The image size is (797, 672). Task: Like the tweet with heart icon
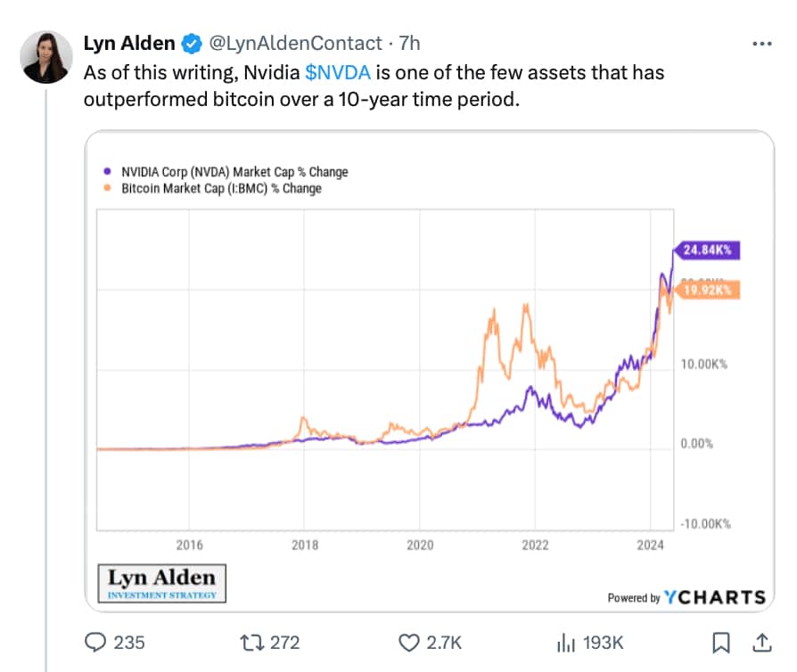coord(408,642)
